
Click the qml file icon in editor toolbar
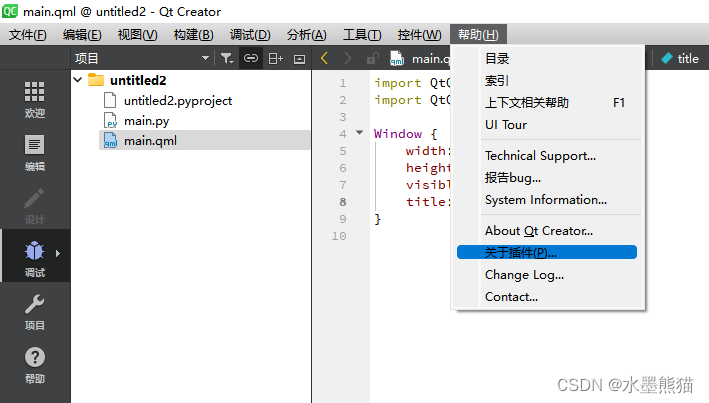tap(397, 58)
